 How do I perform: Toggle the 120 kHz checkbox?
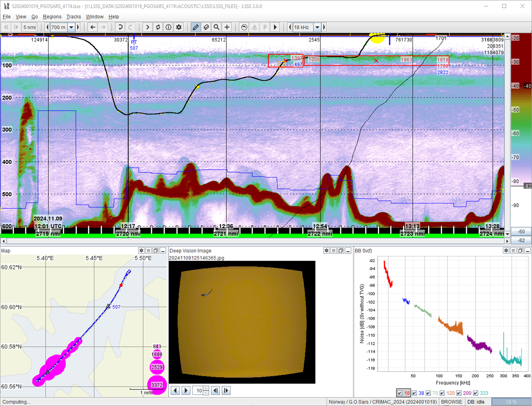(443, 393)
